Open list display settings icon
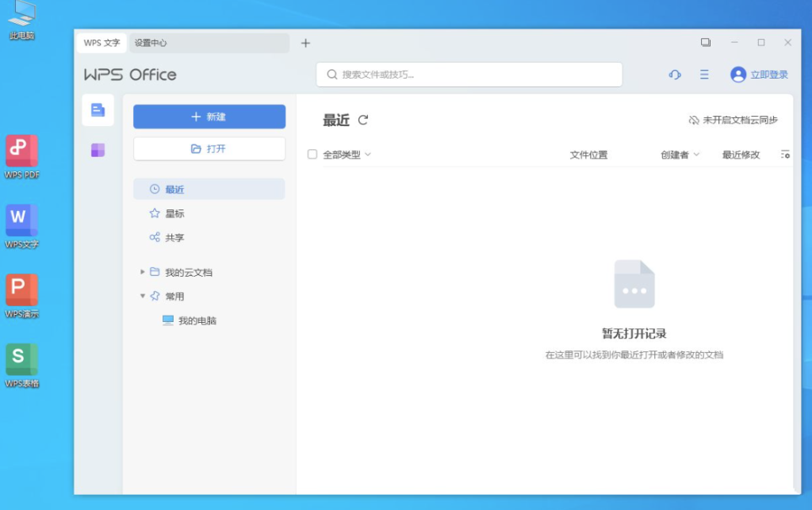Image resolution: width=812 pixels, height=510 pixels. [x=785, y=155]
